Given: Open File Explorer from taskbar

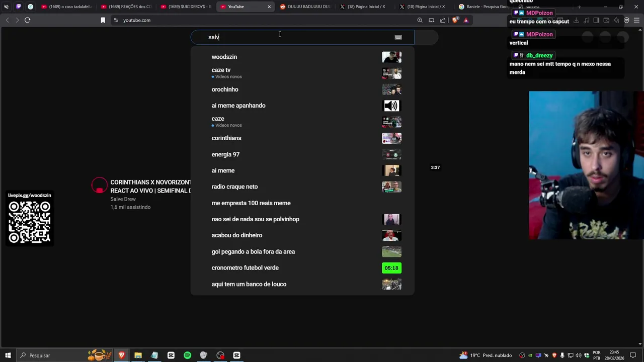Looking at the screenshot, I should (138, 355).
